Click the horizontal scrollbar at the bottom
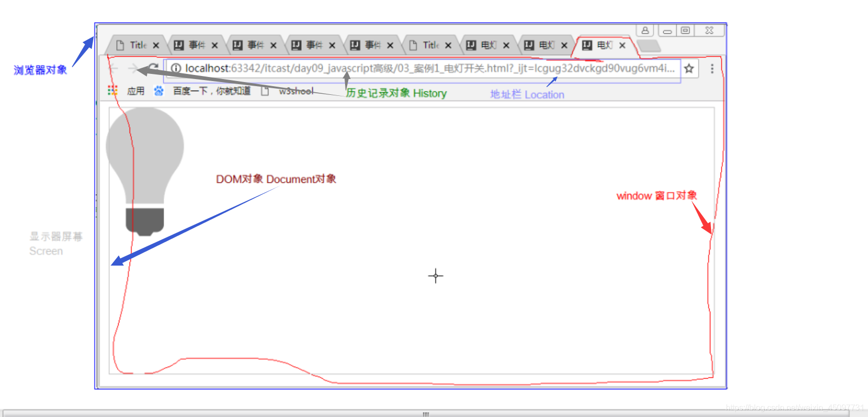868x417 pixels. click(x=426, y=413)
